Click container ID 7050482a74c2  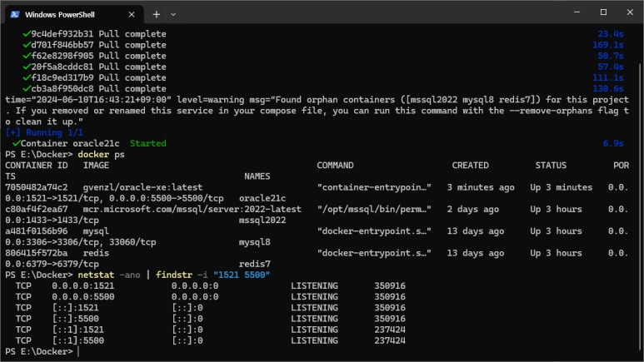pos(36,187)
